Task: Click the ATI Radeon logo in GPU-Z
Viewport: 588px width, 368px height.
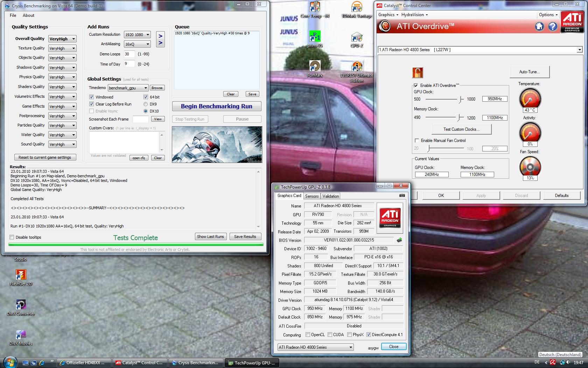Action: (390, 218)
